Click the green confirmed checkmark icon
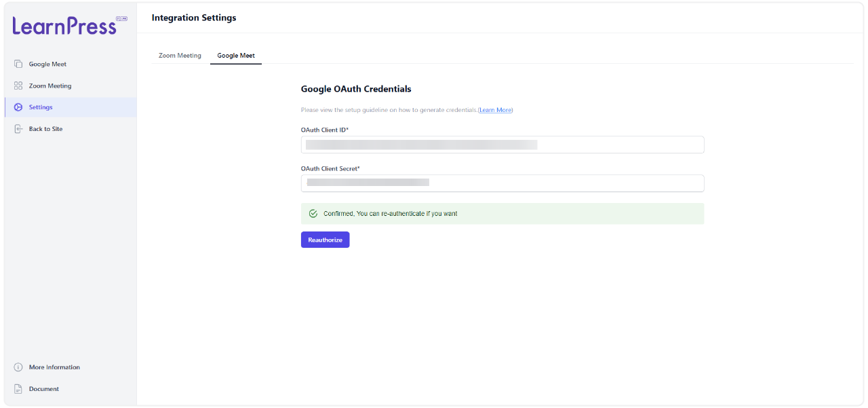Viewport: 868px width, 408px height. (313, 213)
